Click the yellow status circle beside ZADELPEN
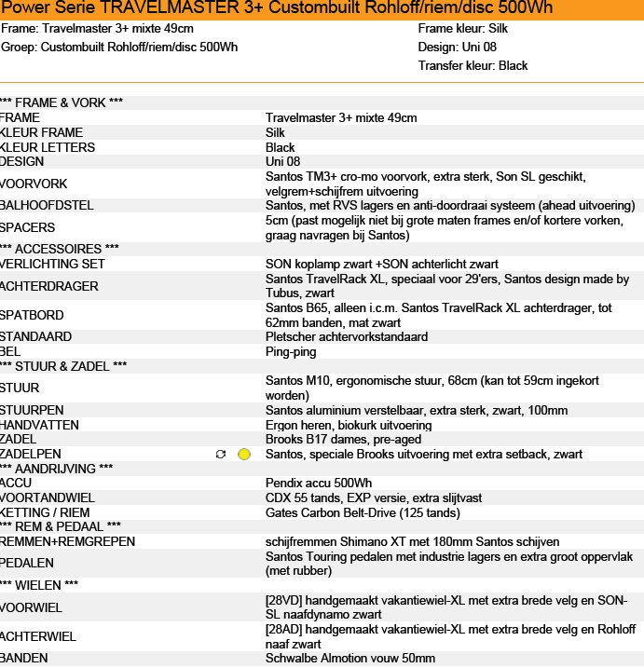The width and height of the screenshot is (644, 668). [x=244, y=455]
